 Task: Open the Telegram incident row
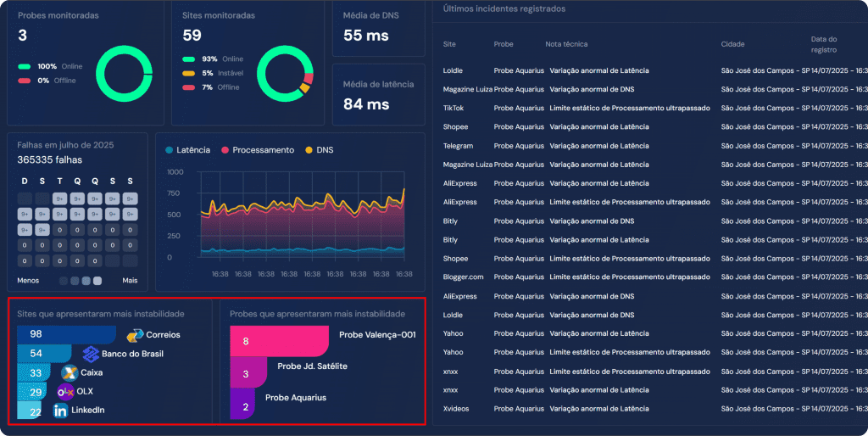[655, 146]
